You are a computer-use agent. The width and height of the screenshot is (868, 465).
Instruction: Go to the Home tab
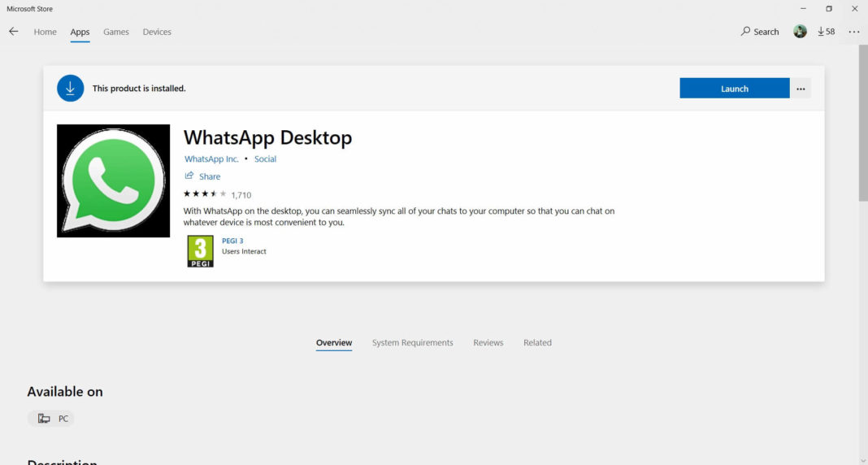pyautogui.click(x=45, y=32)
